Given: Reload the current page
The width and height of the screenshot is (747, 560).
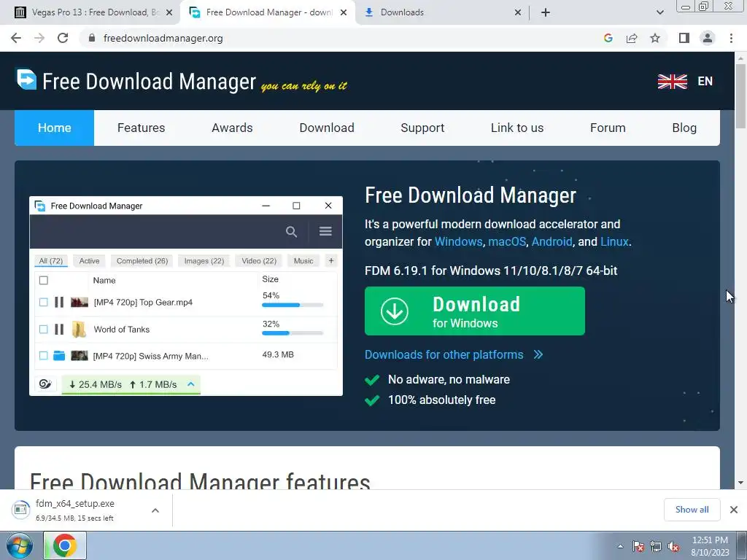Looking at the screenshot, I should coord(63,38).
